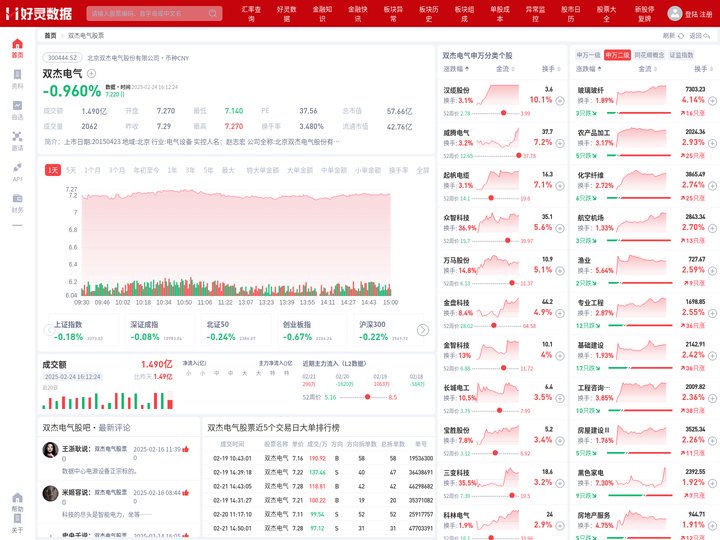Select the 5年 chart range
This screenshot has width=720, height=540.
pyautogui.click(x=208, y=170)
